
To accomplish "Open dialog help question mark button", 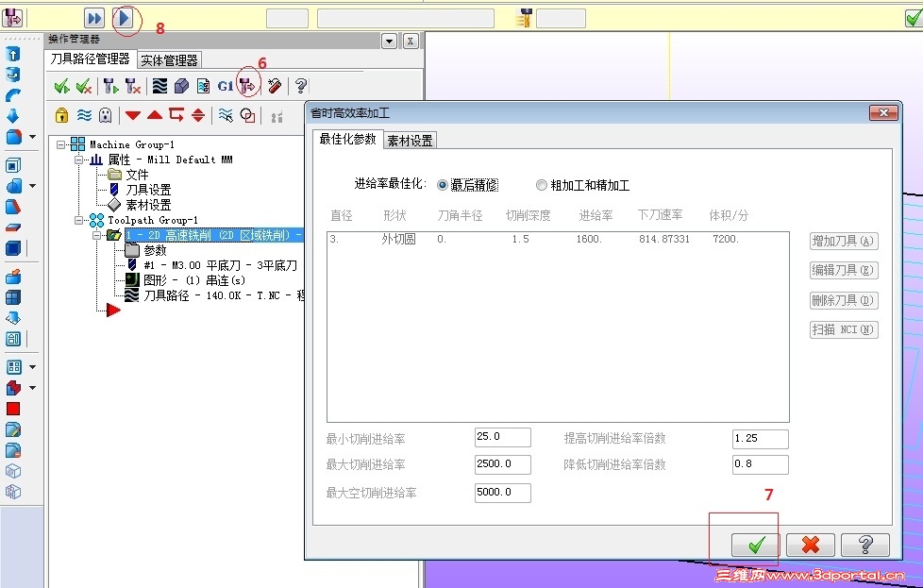I will tap(865, 545).
